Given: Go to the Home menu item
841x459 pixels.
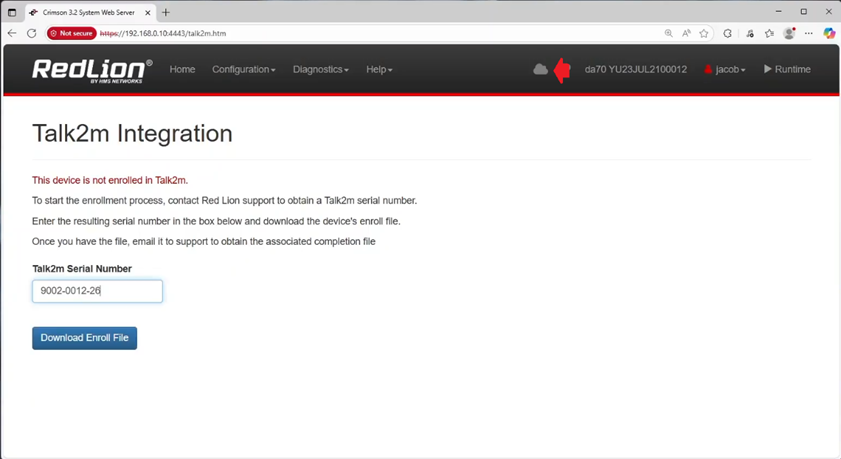Looking at the screenshot, I should 182,69.
